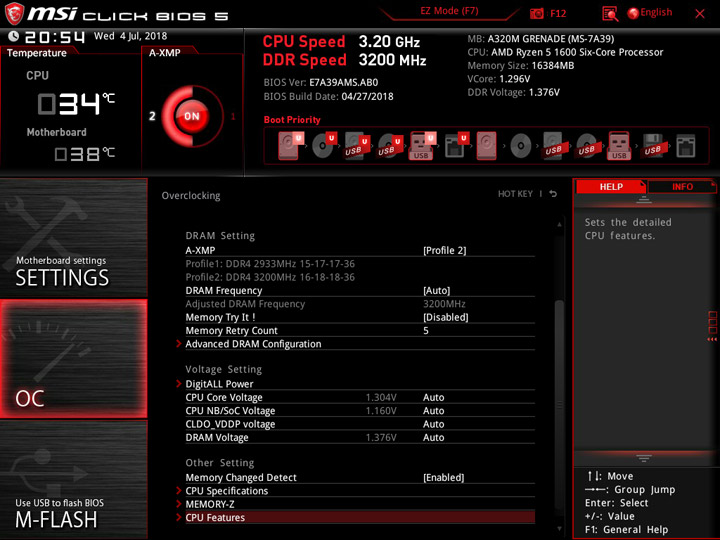The width and height of the screenshot is (720, 540).
Task: Toggle Memory Changed Detect [Enabled]
Action: pos(444,477)
